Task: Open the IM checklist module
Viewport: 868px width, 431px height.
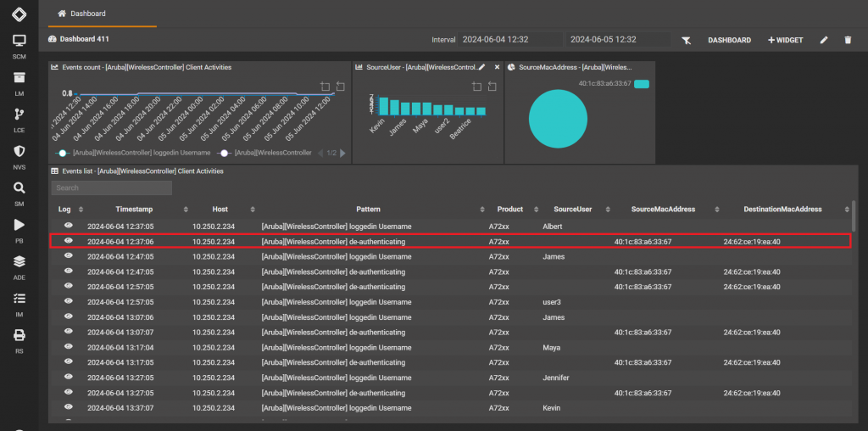Action: 19,304
